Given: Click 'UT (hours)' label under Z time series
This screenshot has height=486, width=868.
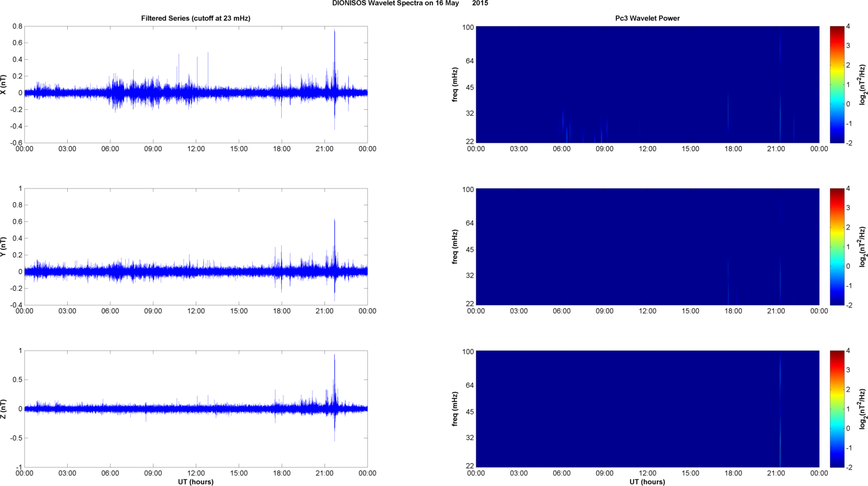Looking at the screenshot, I should tap(196, 481).
